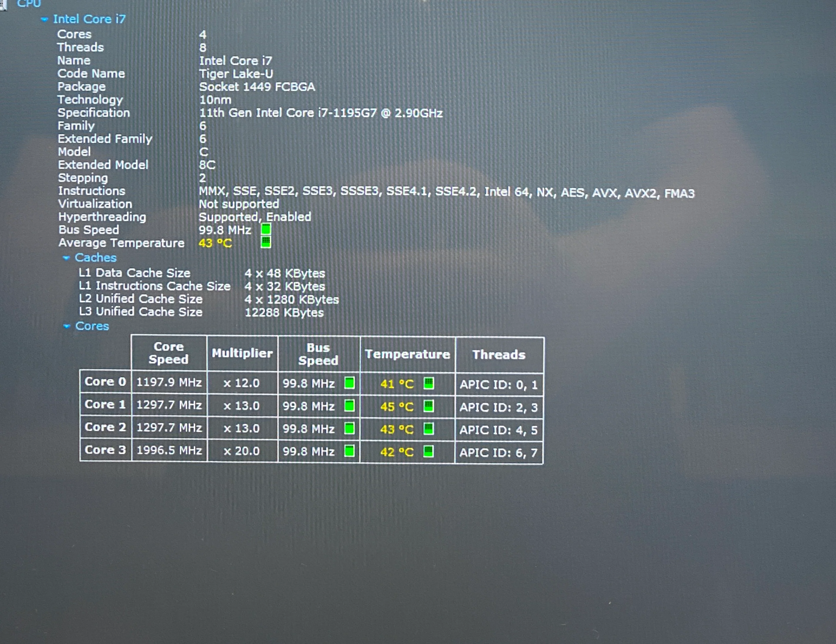Screen dimensions: 836x644
Task: Click the Core 0 bus speed green indicator
Action: tap(349, 383)
